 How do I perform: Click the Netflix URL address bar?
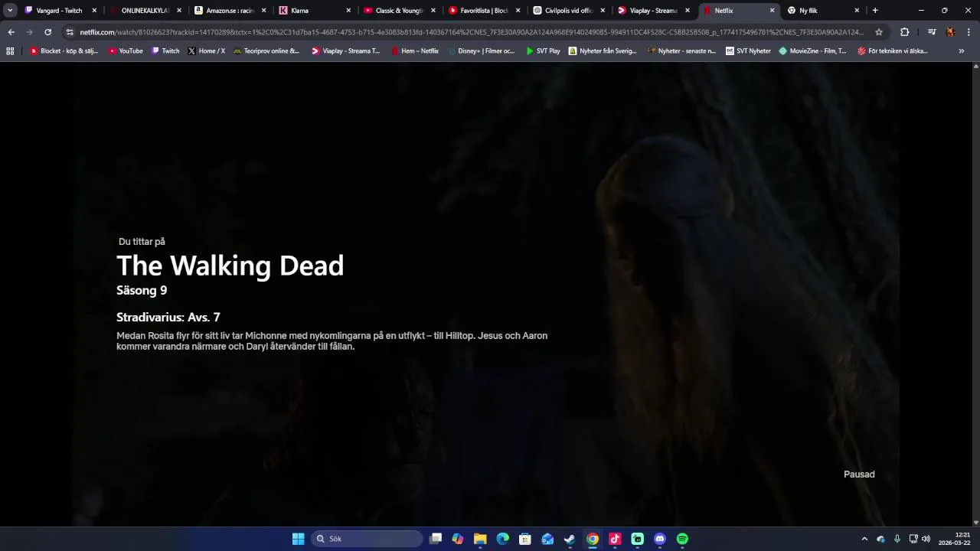[x=471, y=32]
